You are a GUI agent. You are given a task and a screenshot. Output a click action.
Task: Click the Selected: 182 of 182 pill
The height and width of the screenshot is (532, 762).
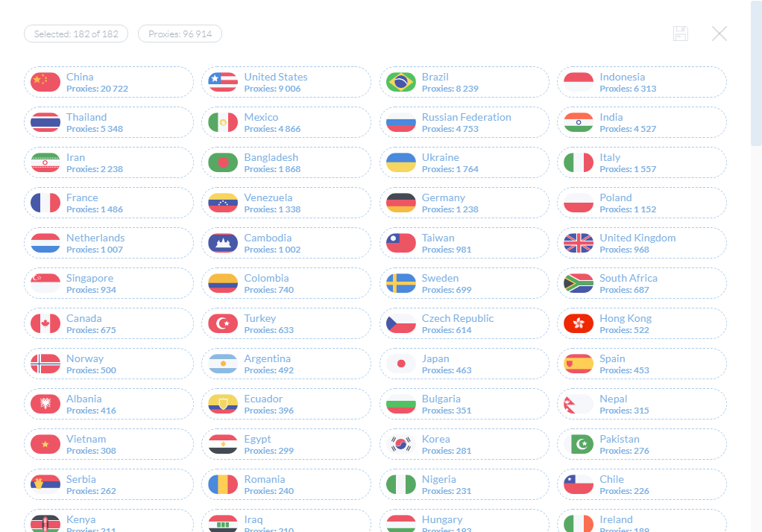coord(76,34)
